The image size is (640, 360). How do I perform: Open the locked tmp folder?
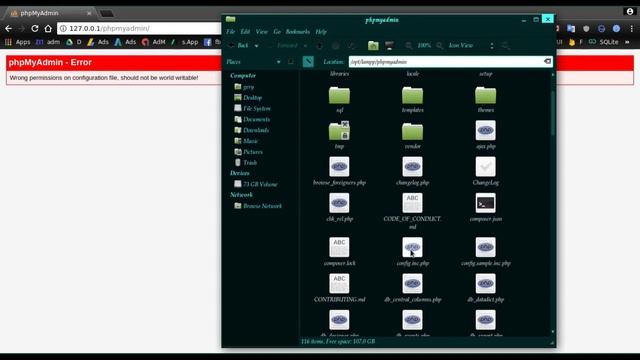pyautogui.click(x=339, y=131)
